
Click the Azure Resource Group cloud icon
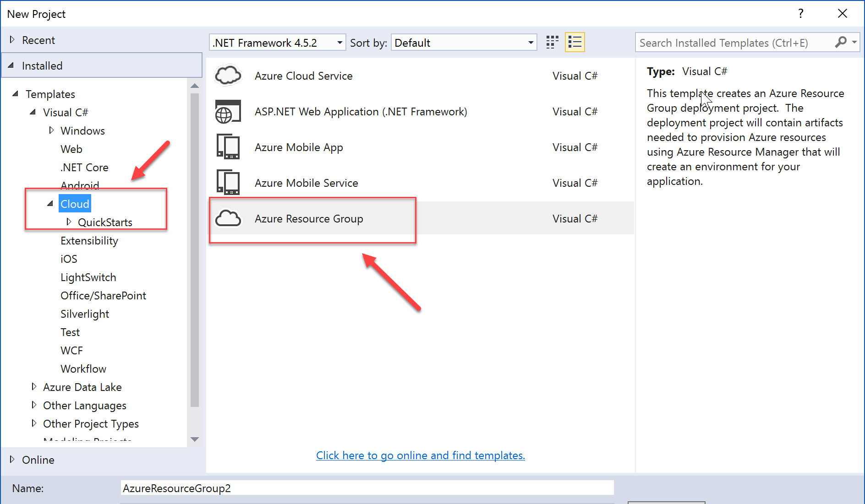point(228,218)
